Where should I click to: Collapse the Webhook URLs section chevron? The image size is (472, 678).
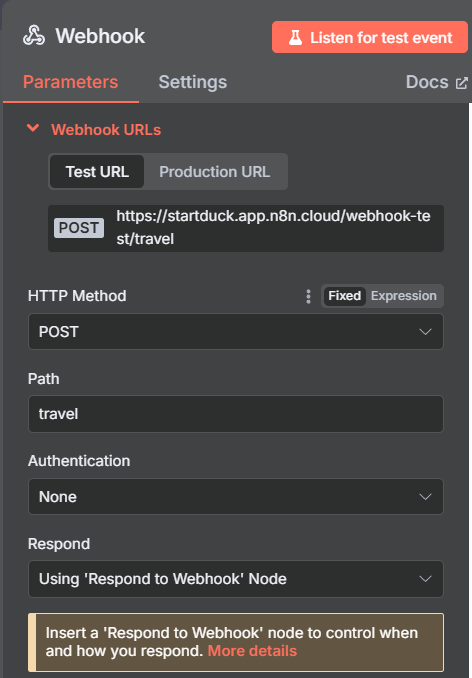[x=33, y=128]
